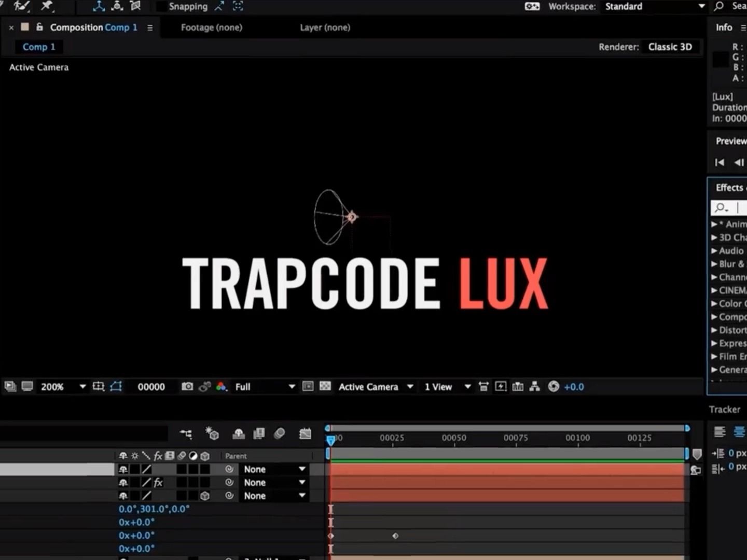
Task: Toggle Draft 3D in timeline
Action: (x=212, y=433)
